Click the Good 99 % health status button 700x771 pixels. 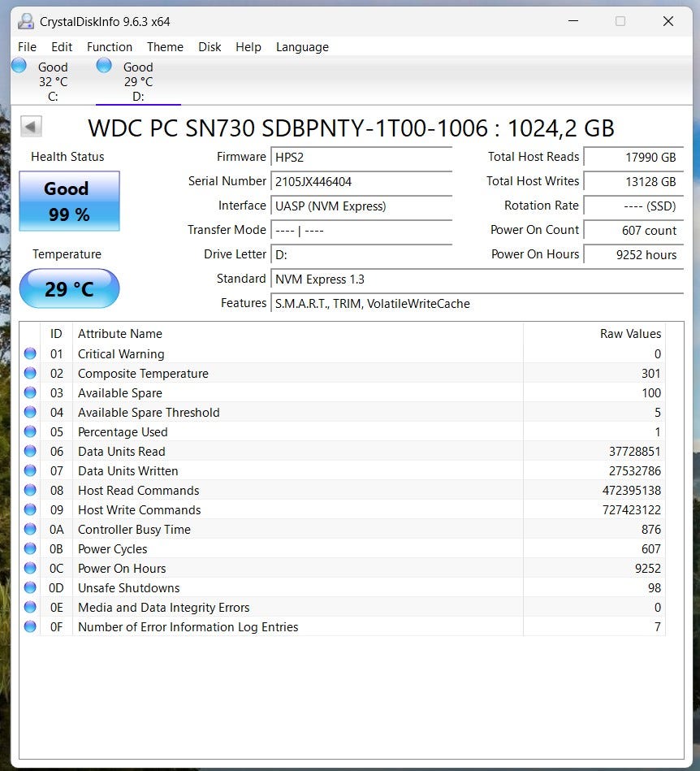pos(69,201)
